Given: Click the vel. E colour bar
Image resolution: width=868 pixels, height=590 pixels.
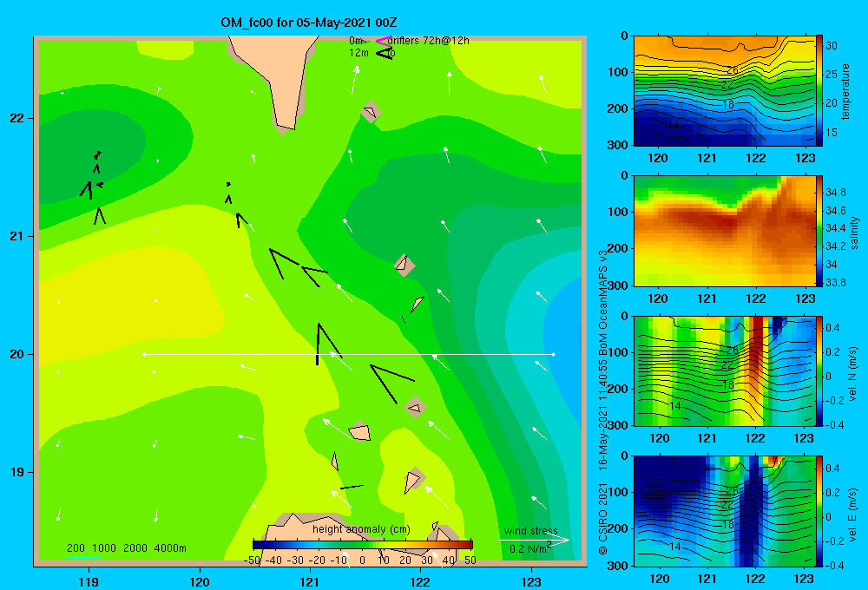Looking at the screenshot, I should (819, 511).
